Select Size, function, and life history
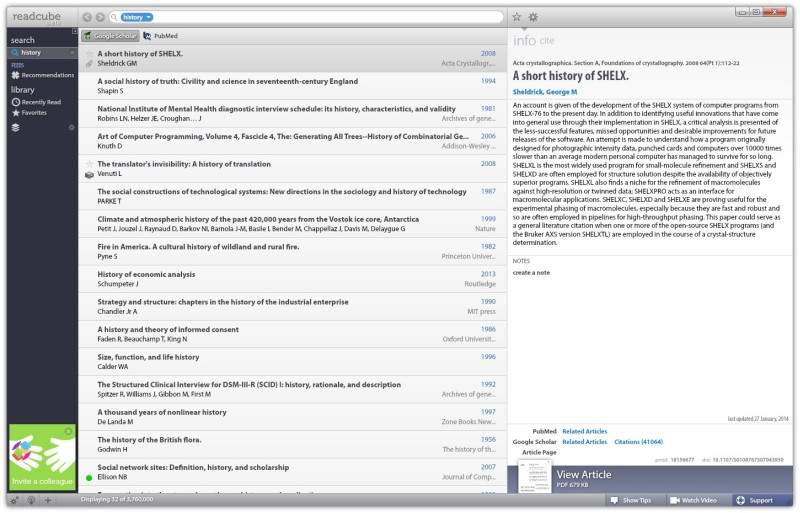This screenshot has height=513, width=800. point(292,361)
